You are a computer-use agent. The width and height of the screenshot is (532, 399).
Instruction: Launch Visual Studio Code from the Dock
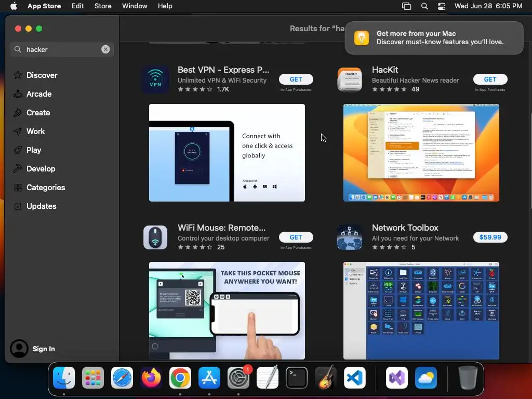coord(354,378)
